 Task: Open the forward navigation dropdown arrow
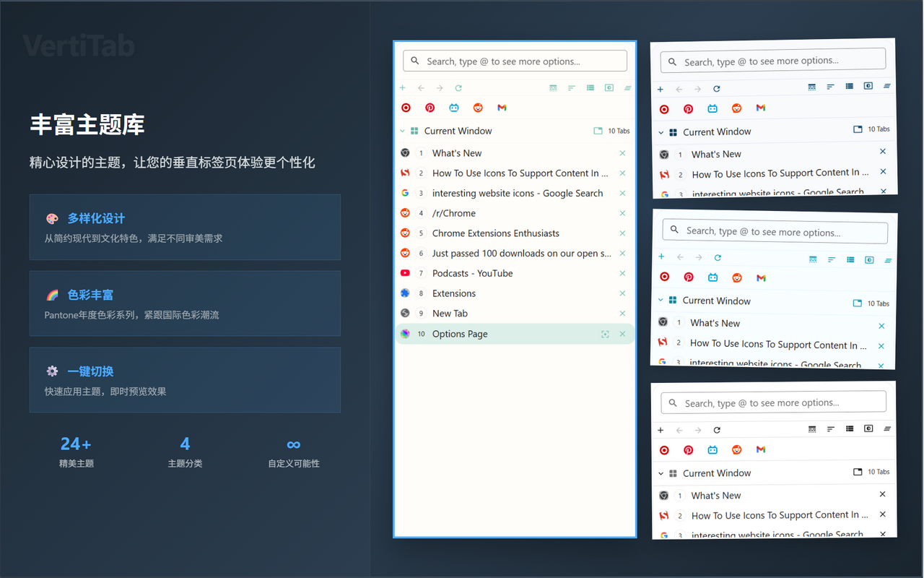coord(439,87)
